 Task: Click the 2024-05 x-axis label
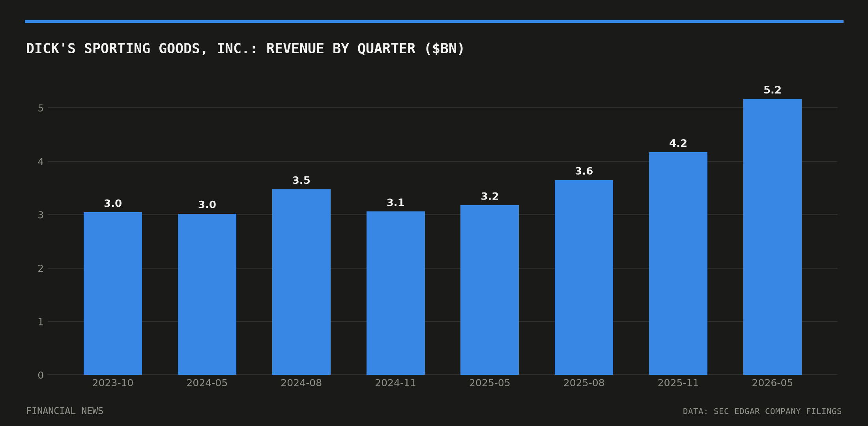pos(207,383)
